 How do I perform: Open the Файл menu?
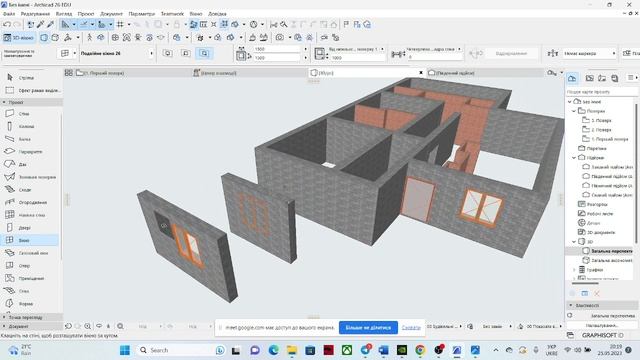(x=9, y=14)
